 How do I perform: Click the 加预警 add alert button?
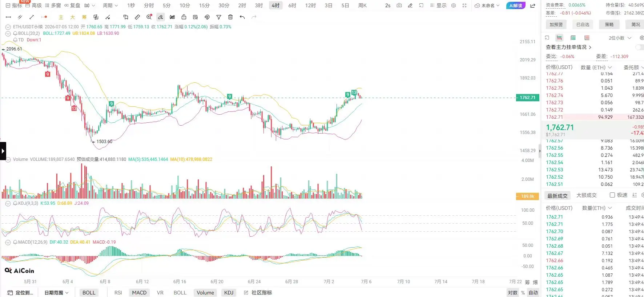pos(556,24)
